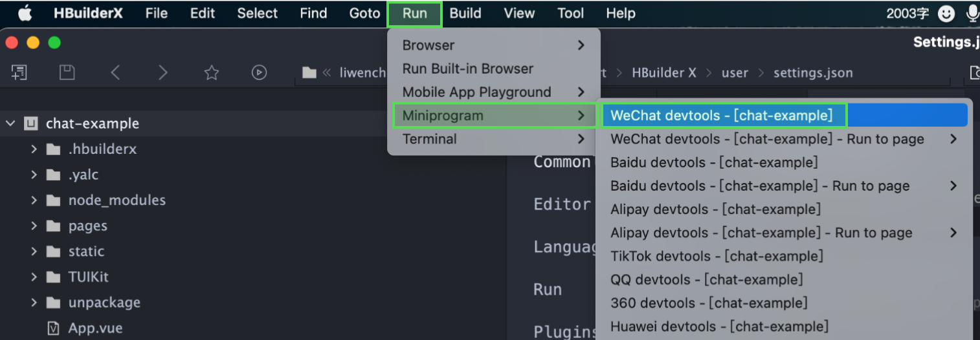Click the Apple logo menu
The width and height of the screenshot is (980, 340).
(x=25, y=13)
